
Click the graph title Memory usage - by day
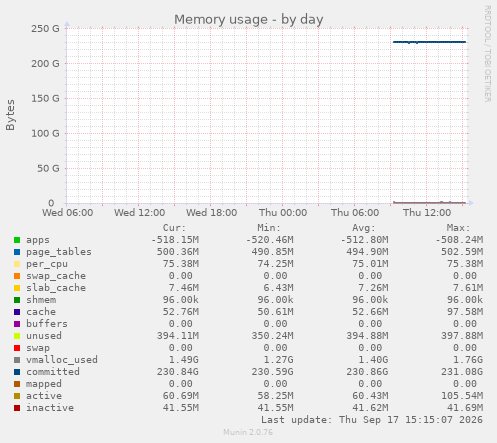[249, 20]
